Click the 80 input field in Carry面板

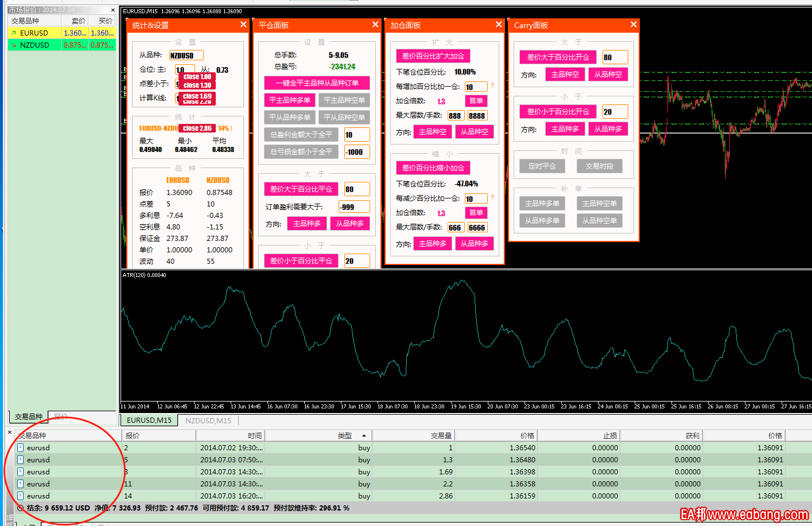coord(615,57)
